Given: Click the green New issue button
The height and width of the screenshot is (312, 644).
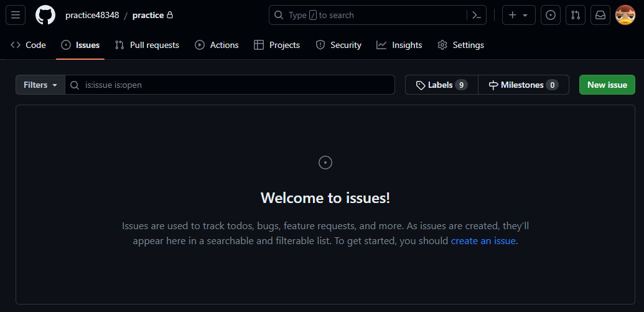Looking at the screenshot, I should [607, 85].
